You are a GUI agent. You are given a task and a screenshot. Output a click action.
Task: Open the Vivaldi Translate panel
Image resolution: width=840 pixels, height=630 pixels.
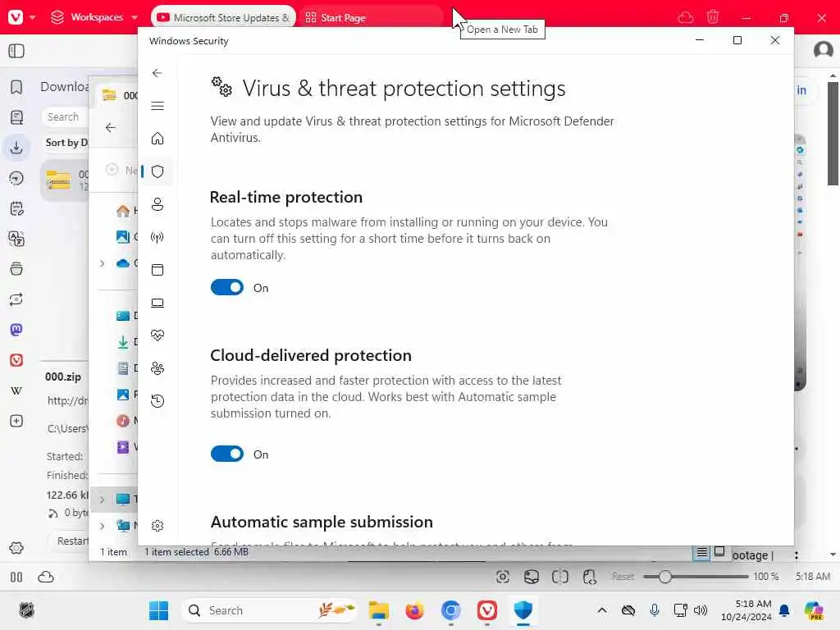tap(16, 239)
